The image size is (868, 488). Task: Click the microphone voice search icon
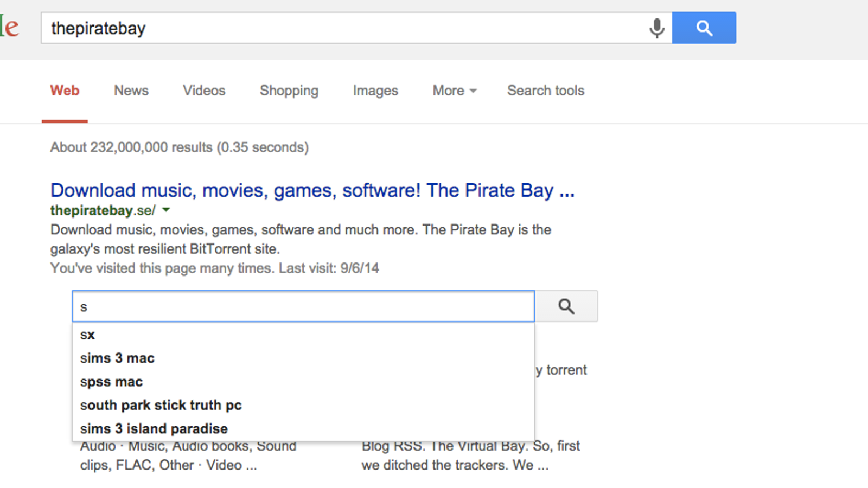[x=656, y=28]
